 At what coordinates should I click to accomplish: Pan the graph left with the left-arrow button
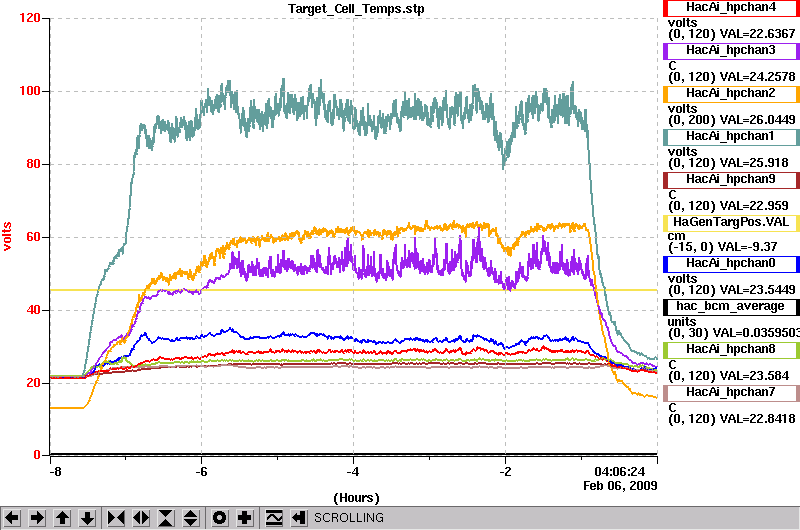click(x=12, y=518)
